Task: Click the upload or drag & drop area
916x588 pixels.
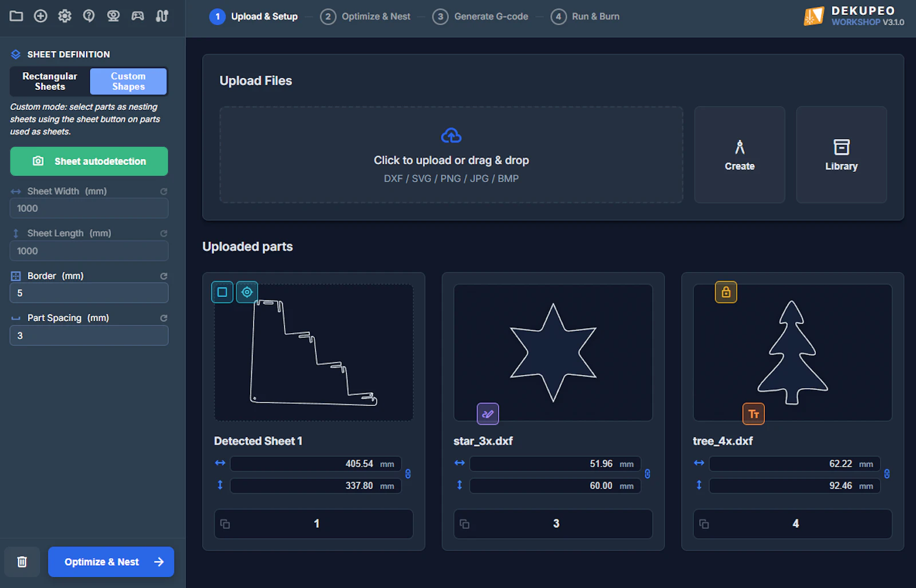Action: click(x=451, y=155)
